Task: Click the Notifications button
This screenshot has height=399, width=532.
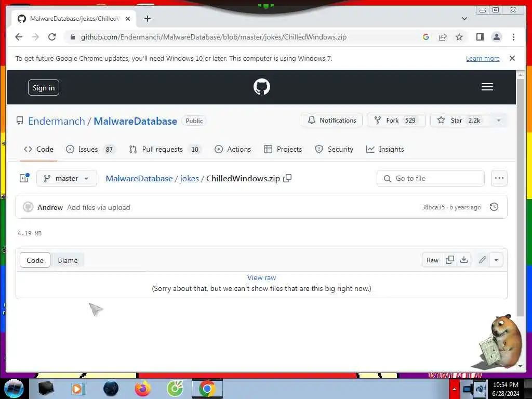Action: click(331, 121)
